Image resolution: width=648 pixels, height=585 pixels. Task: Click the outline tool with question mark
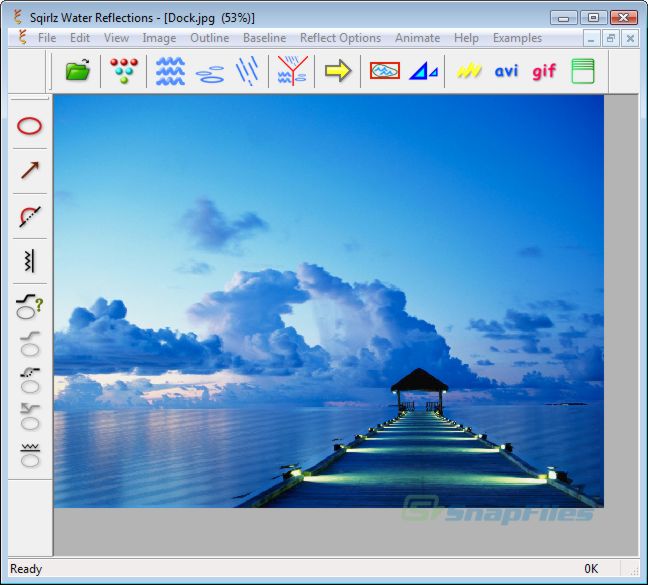[29, 307]
